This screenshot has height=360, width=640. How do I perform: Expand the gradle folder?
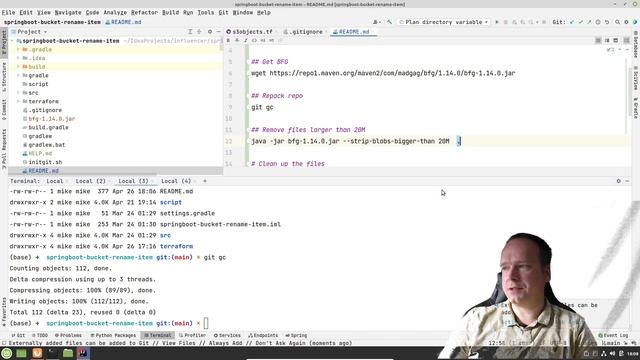click(18, 76)
